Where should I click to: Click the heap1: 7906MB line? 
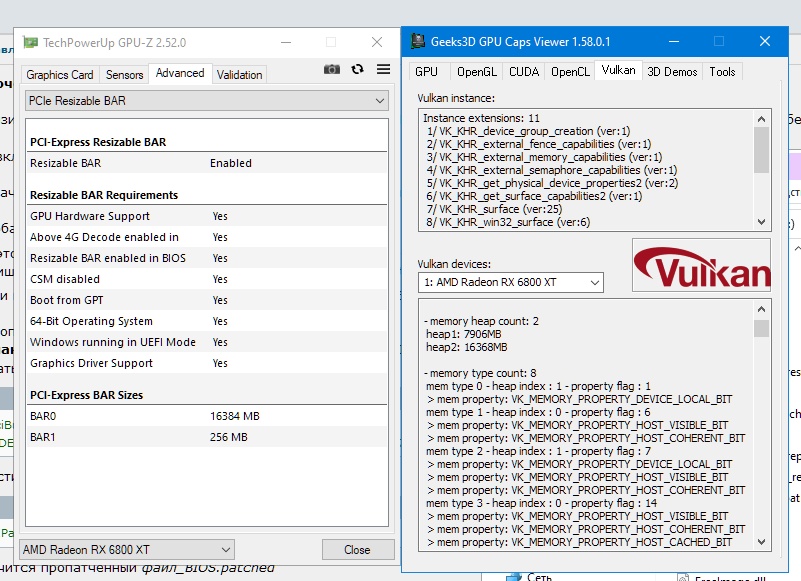pos(463,334)
